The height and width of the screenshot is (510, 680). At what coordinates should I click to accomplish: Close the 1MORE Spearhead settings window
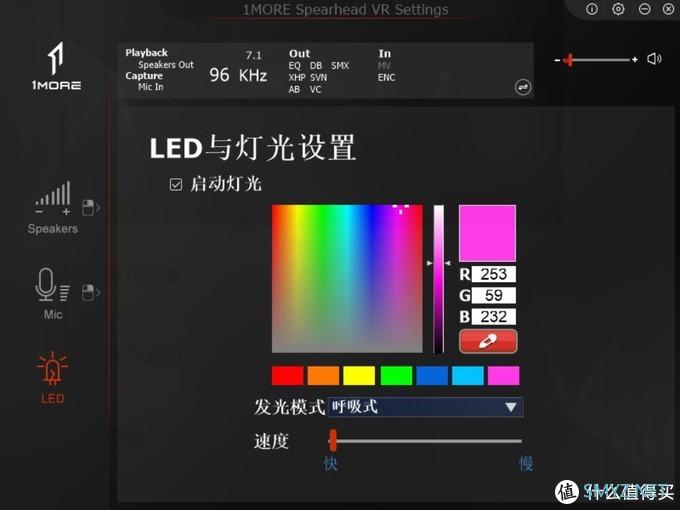pyautogui.click(x=669, y=9)
